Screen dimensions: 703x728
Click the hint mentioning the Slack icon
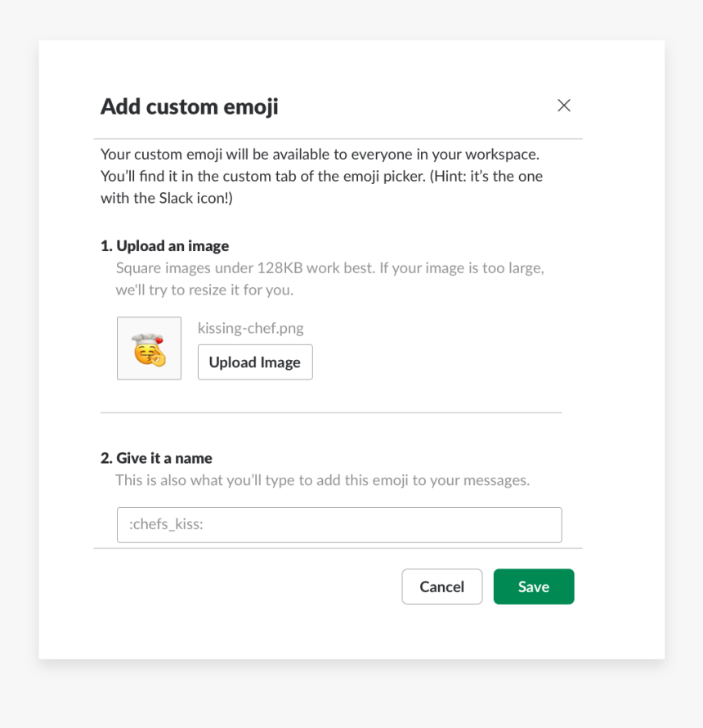pos(167,198)
